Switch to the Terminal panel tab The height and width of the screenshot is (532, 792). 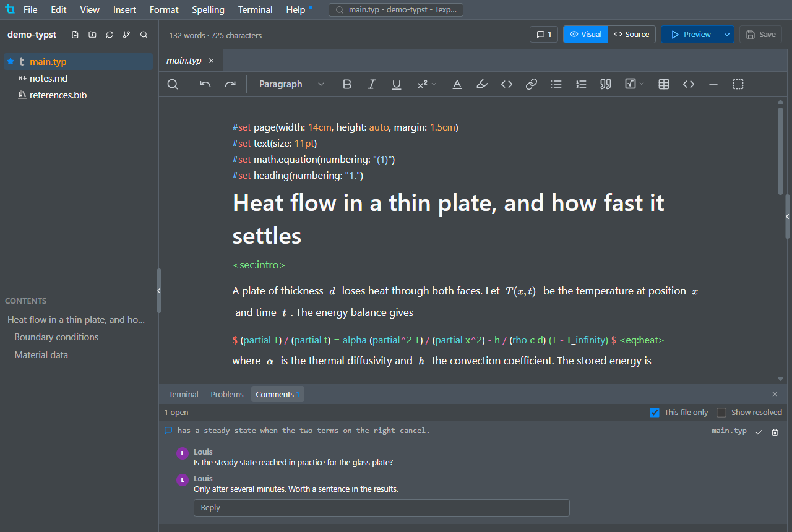(184, 394)
